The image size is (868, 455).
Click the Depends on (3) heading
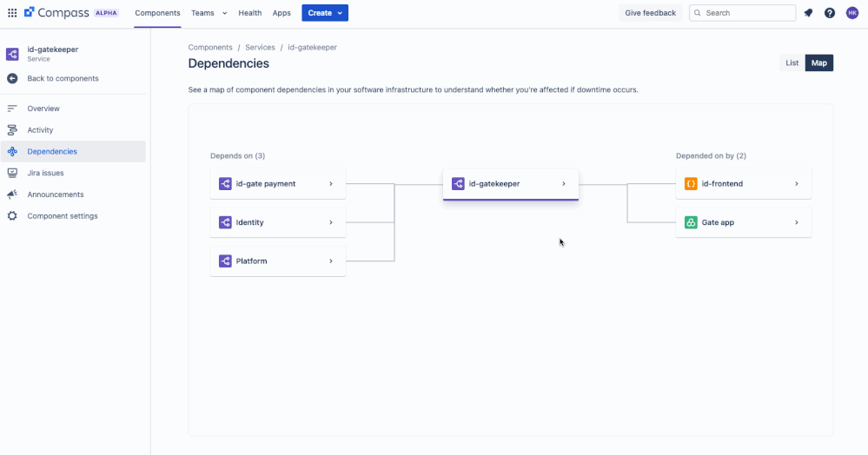coord(237,156)
